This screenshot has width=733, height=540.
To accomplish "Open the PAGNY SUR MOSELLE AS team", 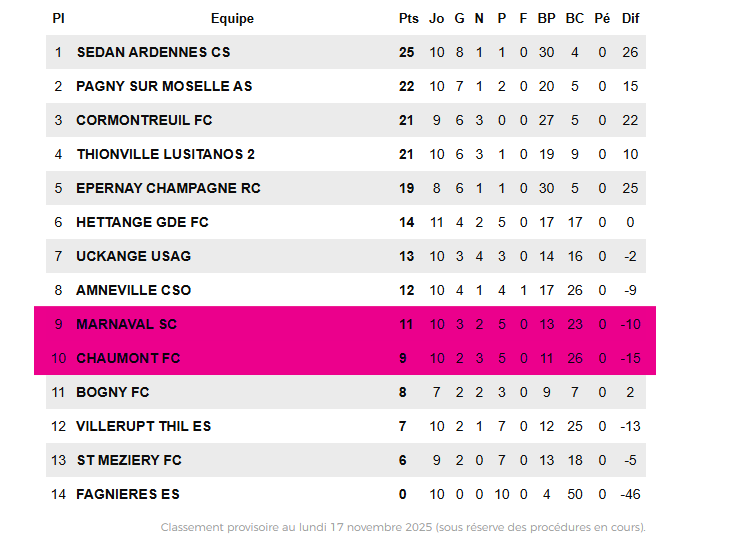I will 164,86.
